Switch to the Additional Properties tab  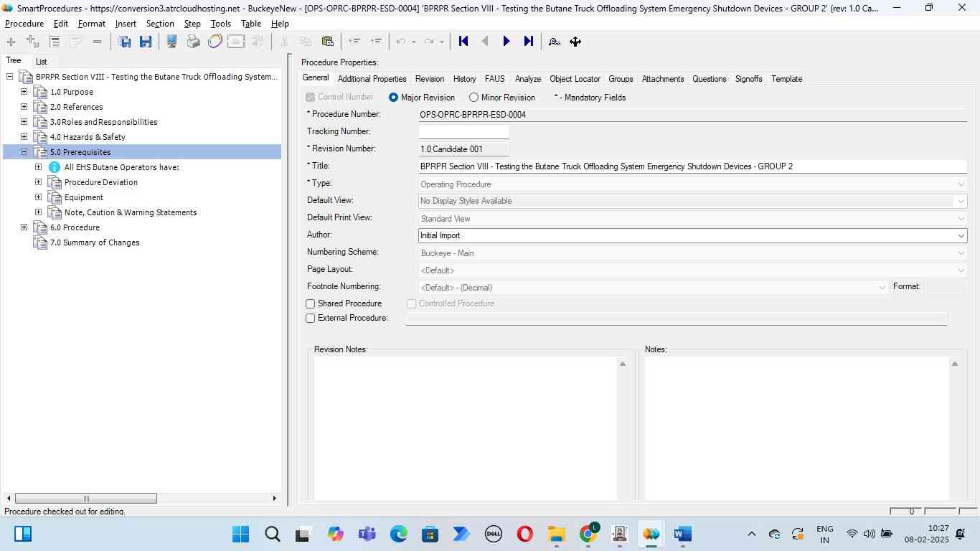[x=372, y=79]
